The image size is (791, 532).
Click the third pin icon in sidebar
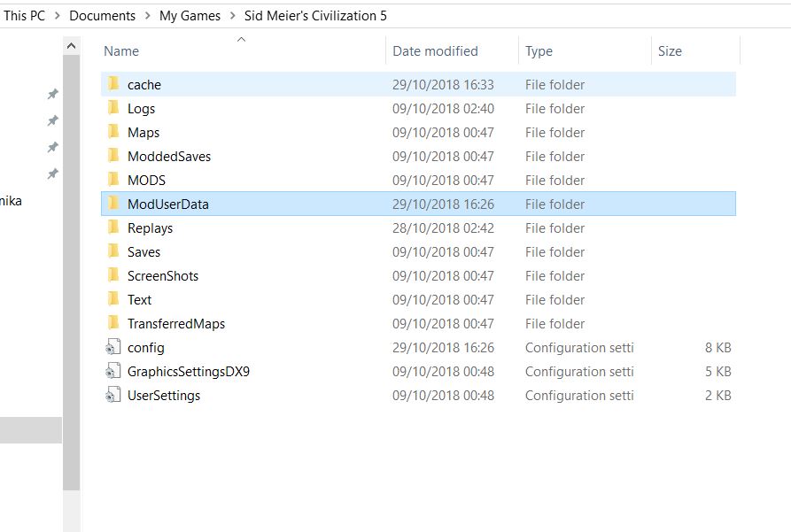[x=52, y=147]
